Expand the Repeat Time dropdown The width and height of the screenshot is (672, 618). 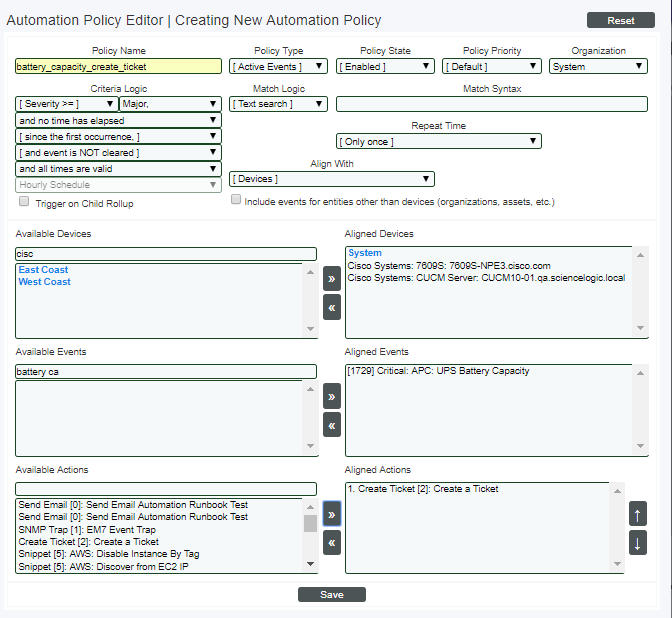tap(438, 141)
